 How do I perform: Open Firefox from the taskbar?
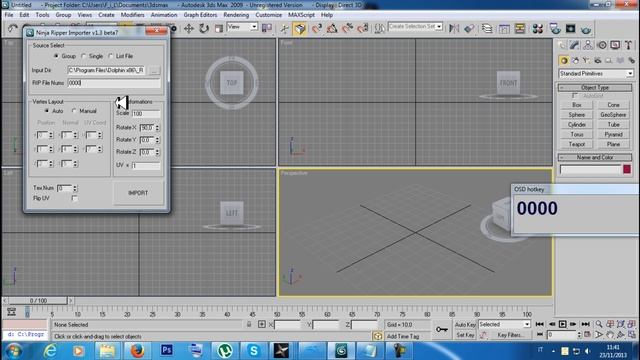point(137,351)
